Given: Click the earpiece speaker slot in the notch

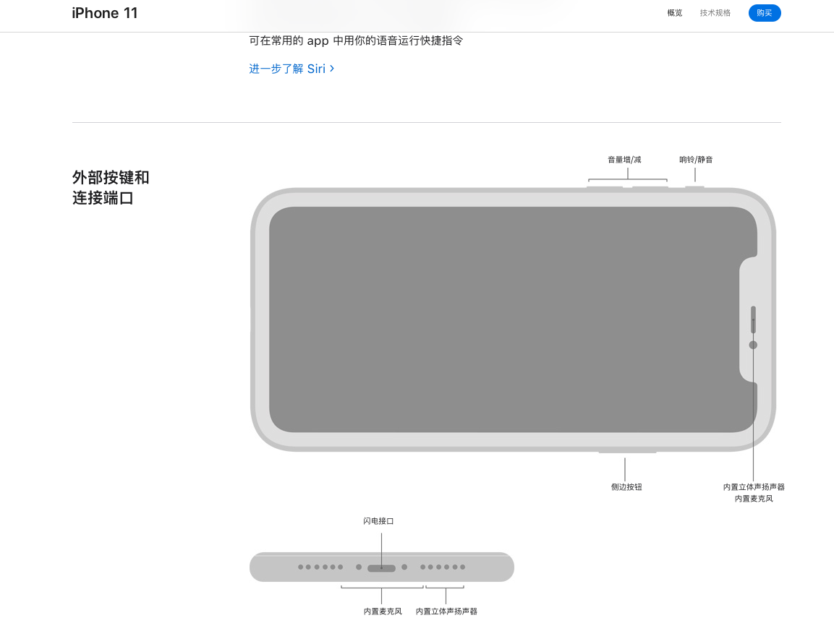Looking at the screenshot, I should (753, 319).
